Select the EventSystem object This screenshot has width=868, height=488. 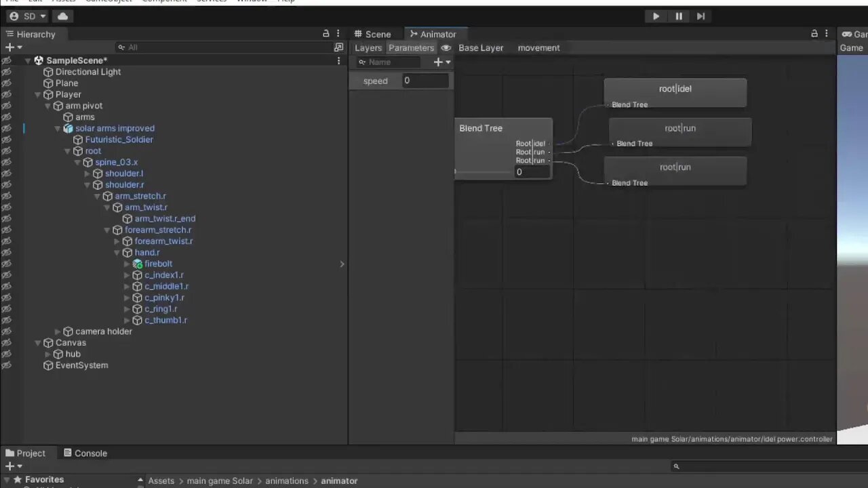(x=81, y=365)
